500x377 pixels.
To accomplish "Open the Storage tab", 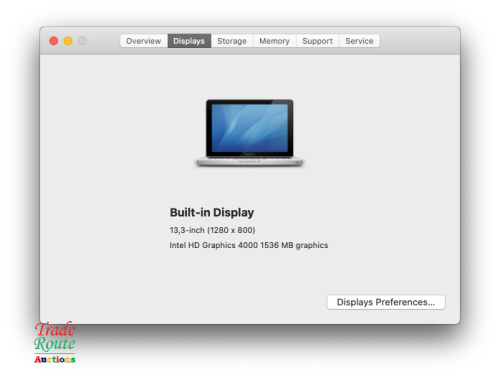I will 232,41.
